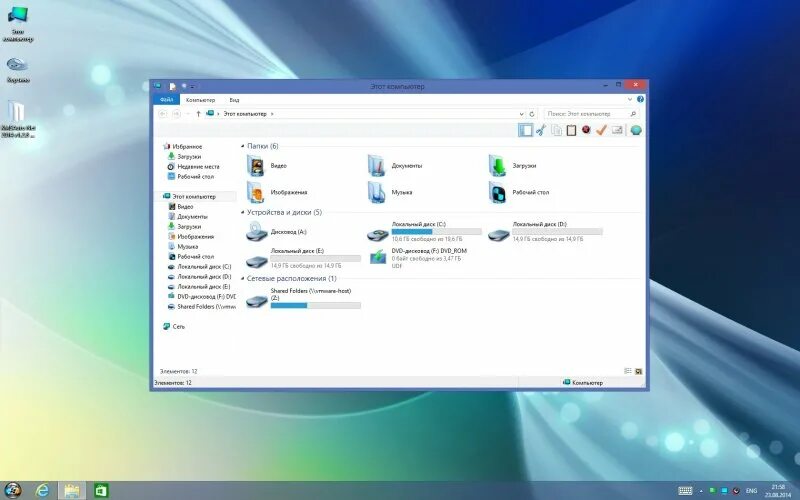The height and width of the screenshot is (500, 800).
Task: Click the search magnifier icon
Action: [633, 114]
